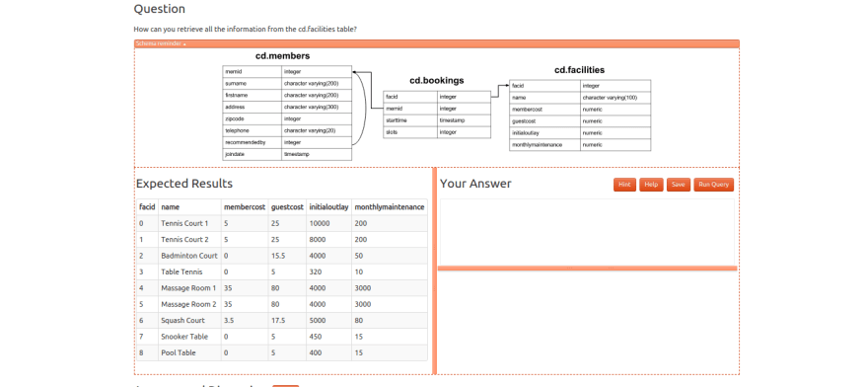The height and width of the screenshot is (387, 868).
Task: Click the Hint button
Action: pos(624,185)
